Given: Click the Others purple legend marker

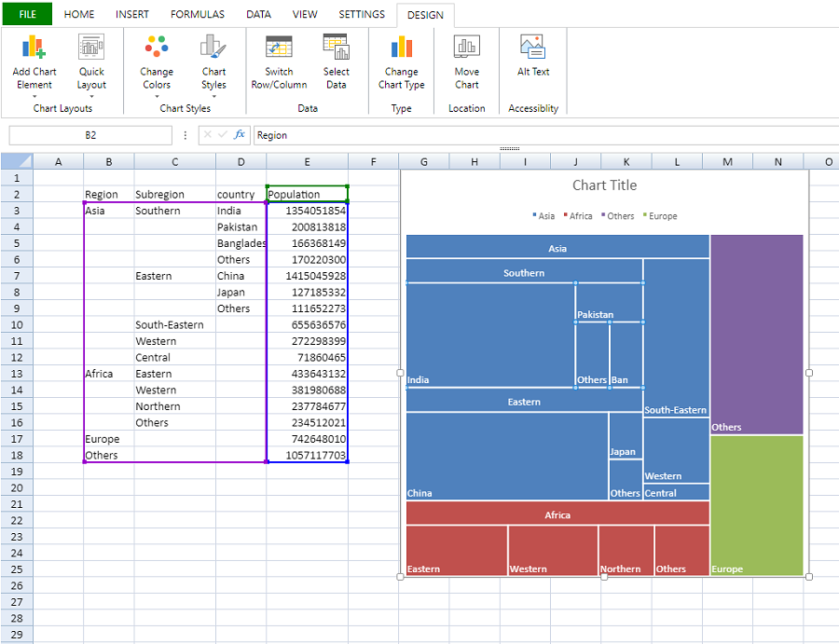Looking at the screenshot, I should (603, 215).
